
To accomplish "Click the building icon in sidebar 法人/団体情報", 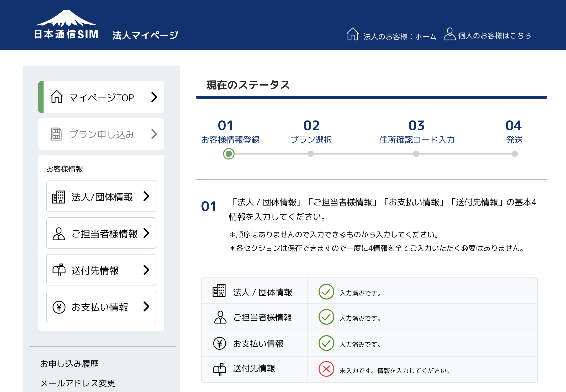I will 59,197.
